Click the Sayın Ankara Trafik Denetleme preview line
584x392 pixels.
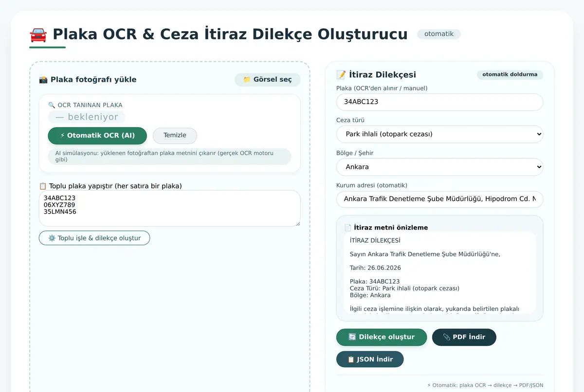[425, 254]
